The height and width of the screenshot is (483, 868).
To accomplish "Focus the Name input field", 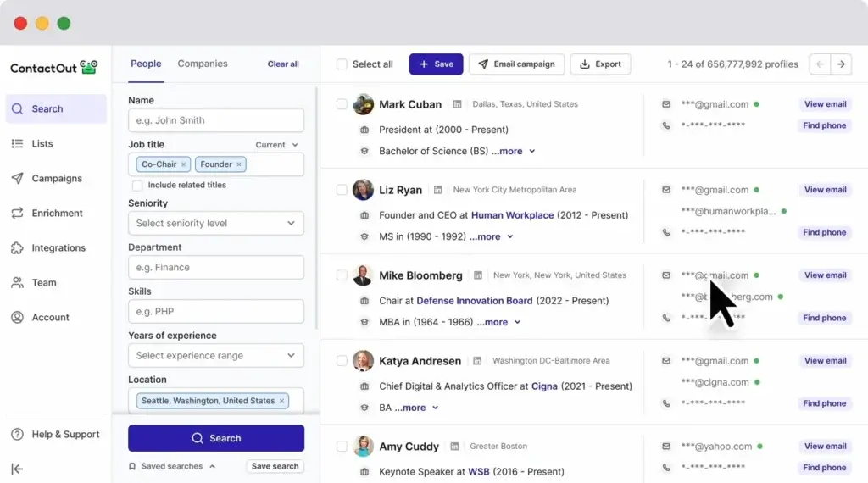I will click(216, 120).
